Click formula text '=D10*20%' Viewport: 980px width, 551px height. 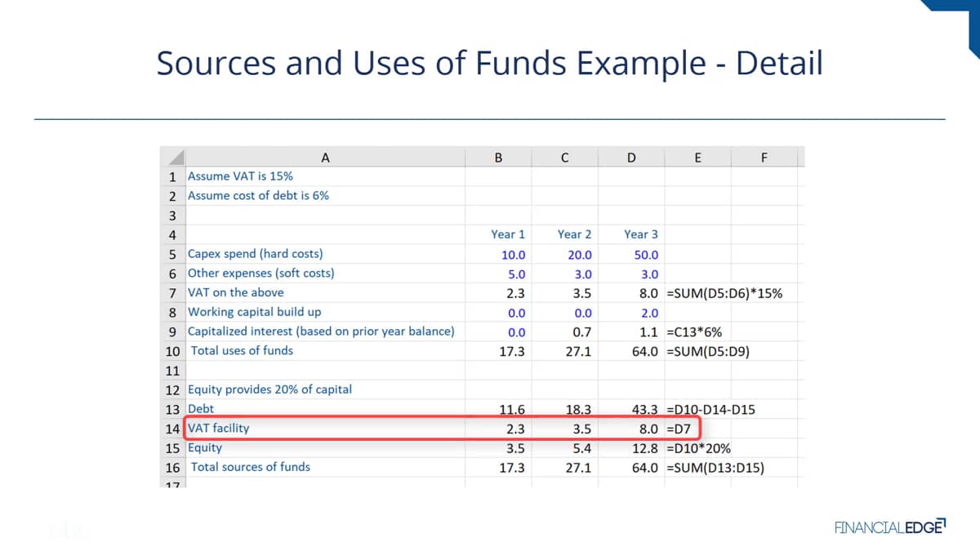(698, 449)
